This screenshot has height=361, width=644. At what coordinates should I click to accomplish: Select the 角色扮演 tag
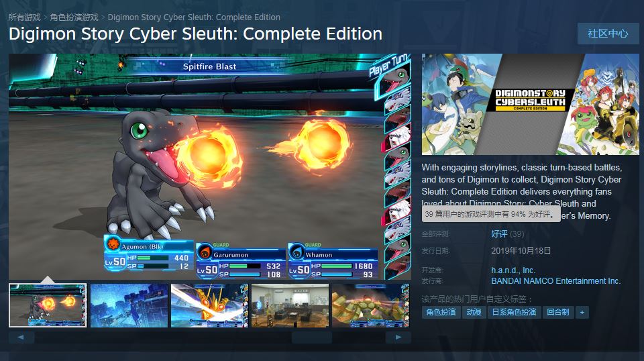click(x=441, y=312)
